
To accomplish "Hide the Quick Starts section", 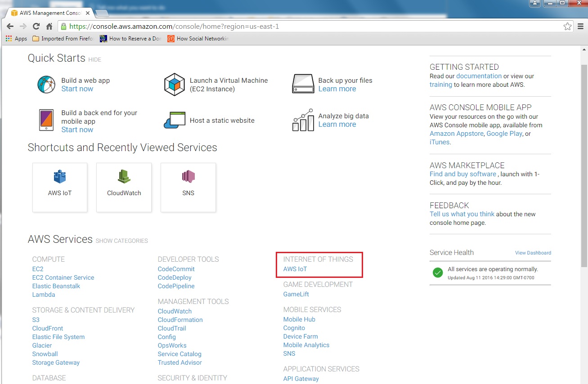I will click(x=94, y=60).
